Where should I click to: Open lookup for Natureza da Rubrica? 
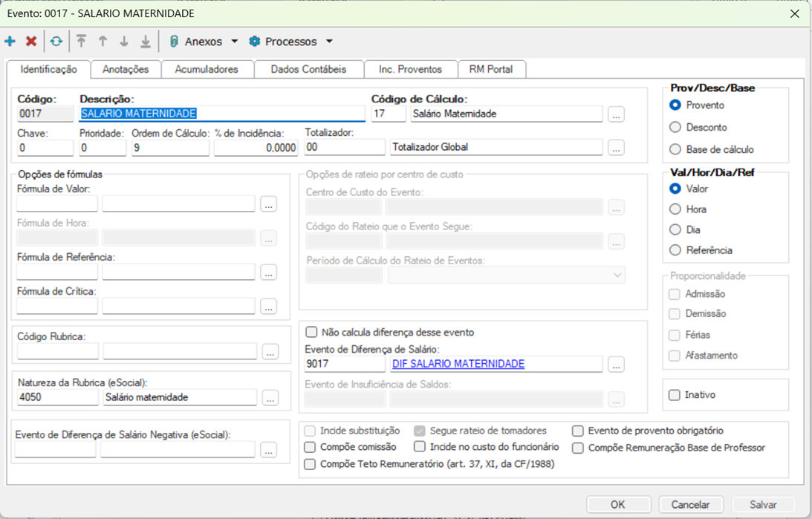pos(270,398)
